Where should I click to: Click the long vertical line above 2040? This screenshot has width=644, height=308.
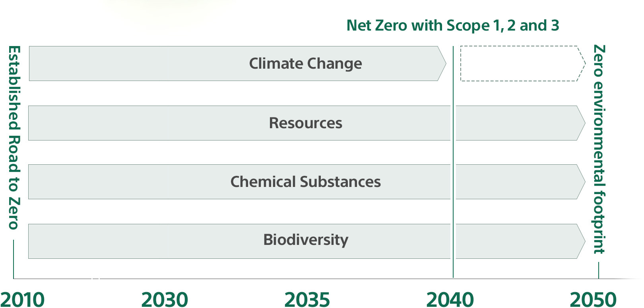[x=453, y=159]
